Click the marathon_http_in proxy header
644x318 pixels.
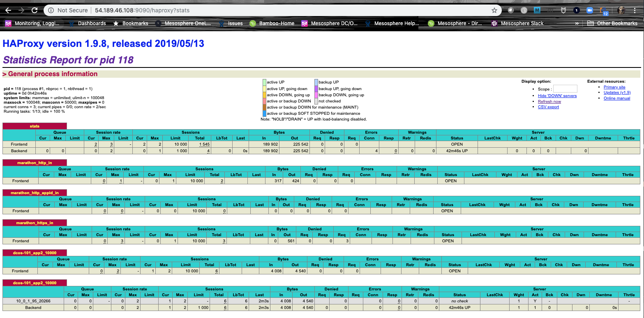[35, 163]
